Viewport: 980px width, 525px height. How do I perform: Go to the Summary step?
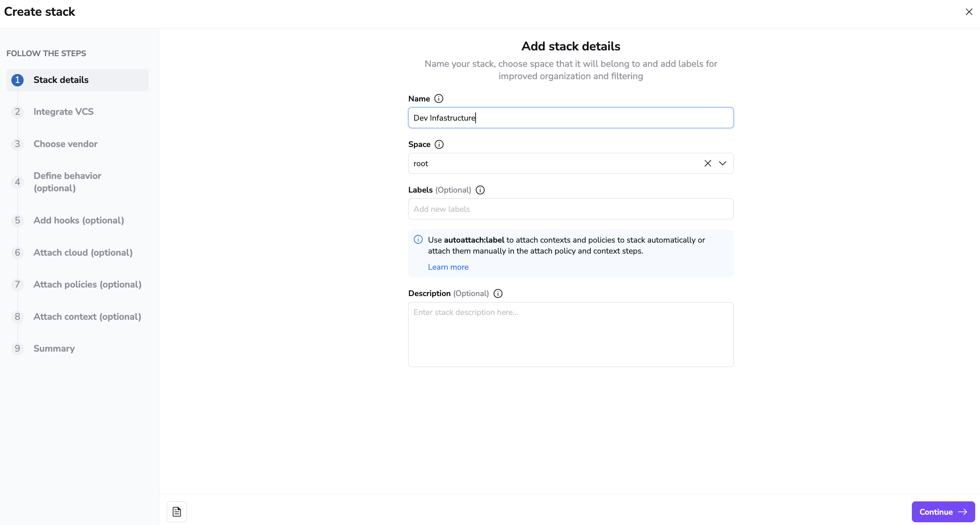pyautogui.click(x=54, y=349)
